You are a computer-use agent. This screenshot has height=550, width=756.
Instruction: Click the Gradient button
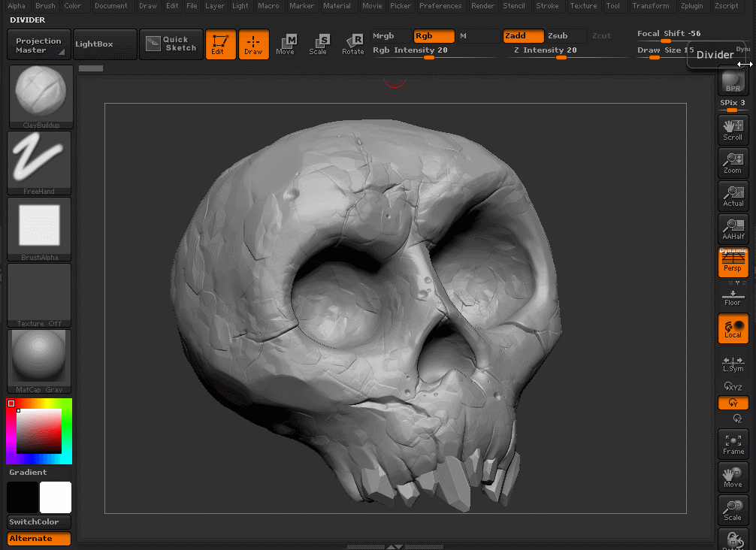28,473
